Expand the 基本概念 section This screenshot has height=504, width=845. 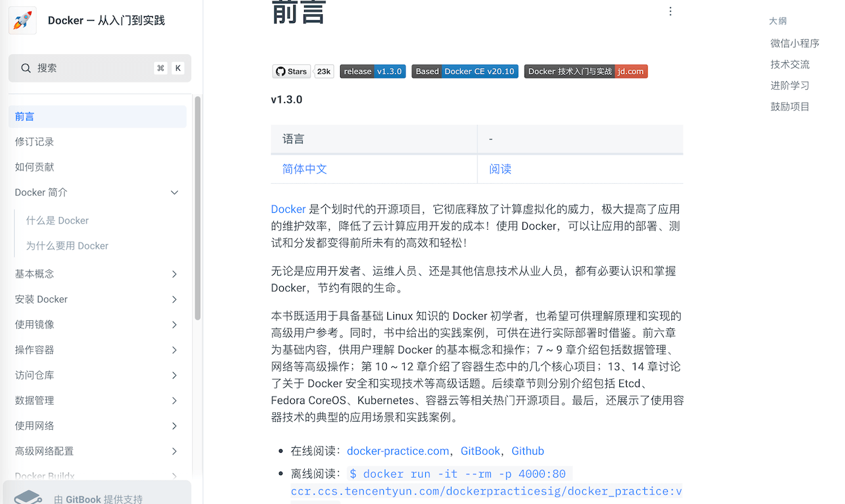174,274
